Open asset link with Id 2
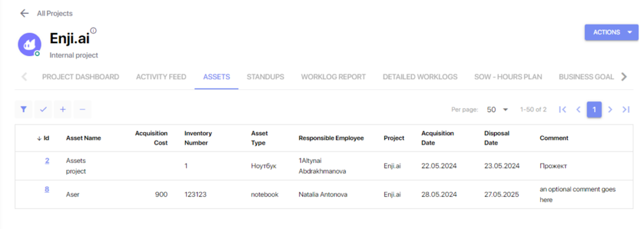The height and width of the screenshot is (229, 644). [47, 161]
